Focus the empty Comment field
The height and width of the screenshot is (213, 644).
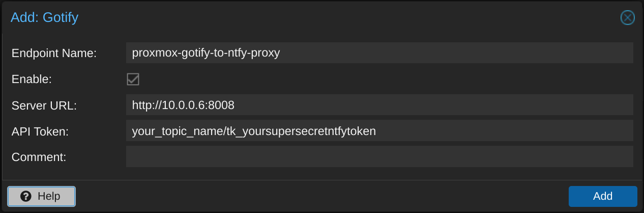point(379,157)
